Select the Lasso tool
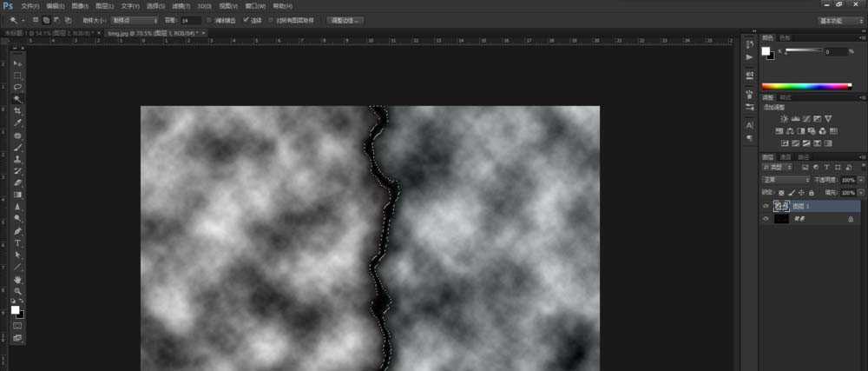868x371 pixels. pos(17,88)
